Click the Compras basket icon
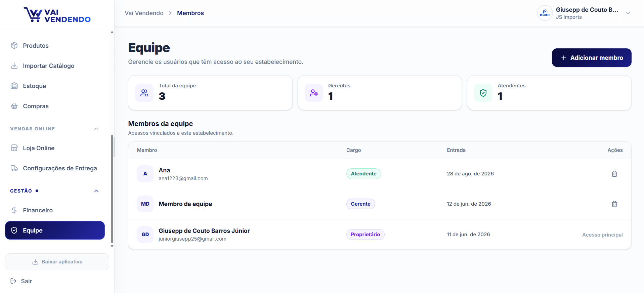The height and width of the screenshot is (293, 644). (x=14, y=106)
